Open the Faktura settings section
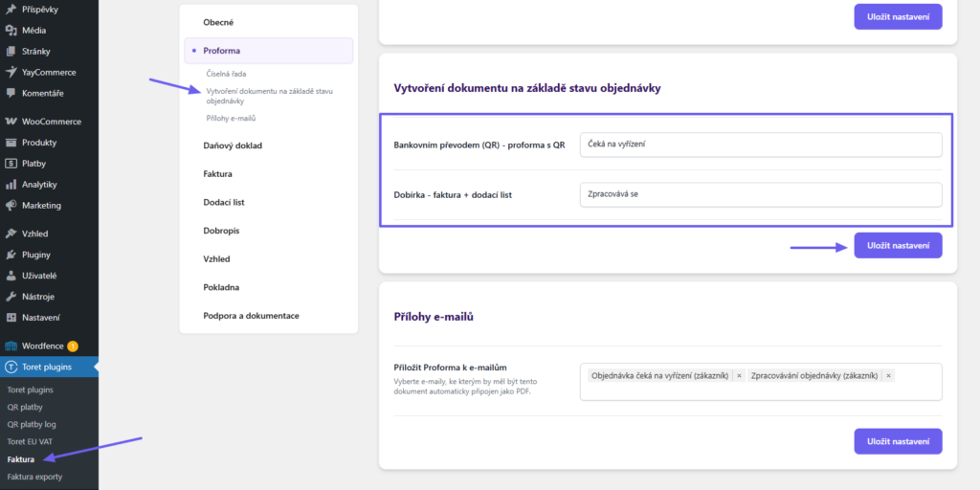Image resolution: width=980 pixels, height=490 pixels. (x=217, y=174)
